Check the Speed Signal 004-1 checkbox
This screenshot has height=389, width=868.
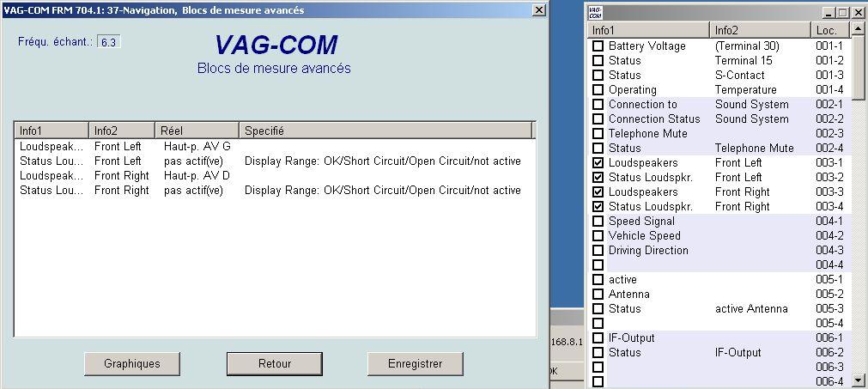click(598, 221)
